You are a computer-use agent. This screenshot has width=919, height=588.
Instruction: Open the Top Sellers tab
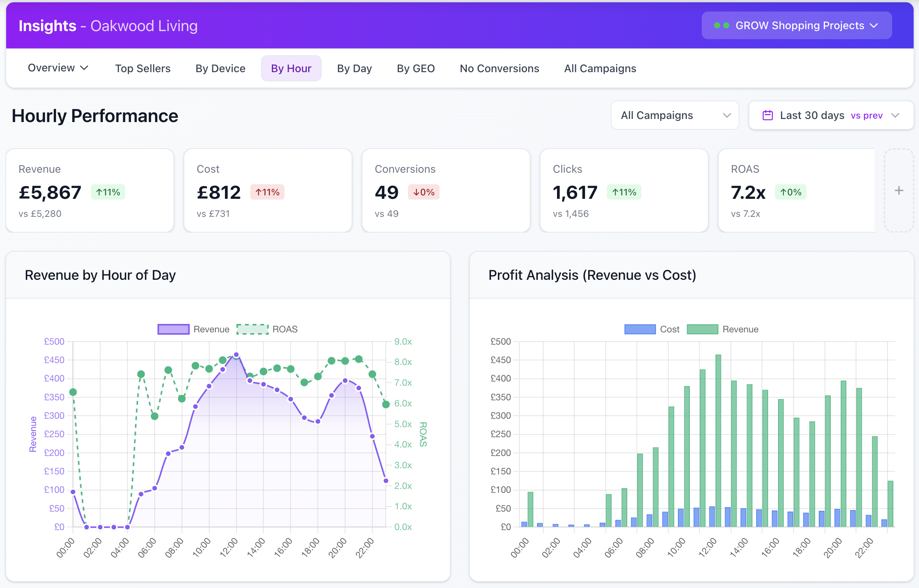(x=143, y=68)
